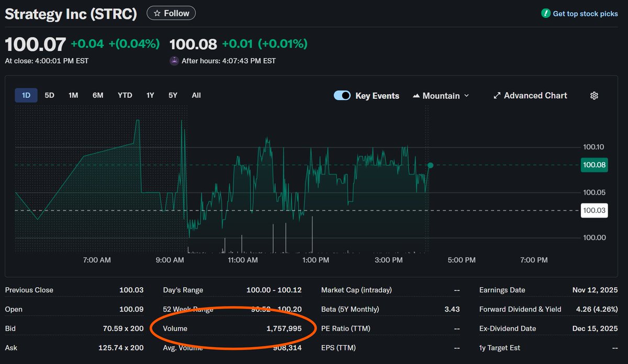Click the closing price 100.07
This screenshot has width=628, height=364.
[x=36, y=44]
